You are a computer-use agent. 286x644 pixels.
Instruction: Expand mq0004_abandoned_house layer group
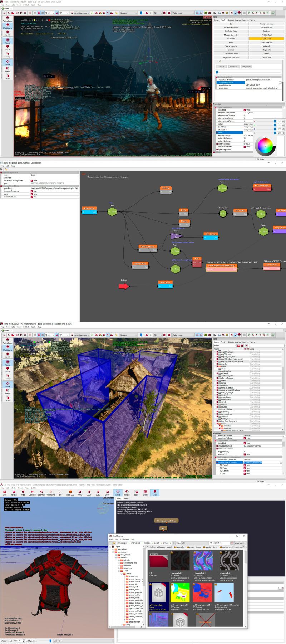(x=217, y=359)
